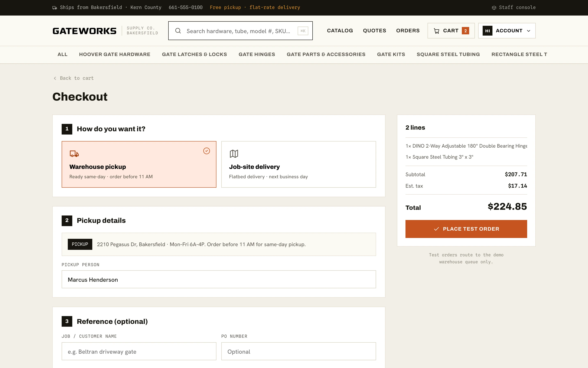Click the orange cart count badge
Viewport: 588px width, 368px height.
(465, 31)
